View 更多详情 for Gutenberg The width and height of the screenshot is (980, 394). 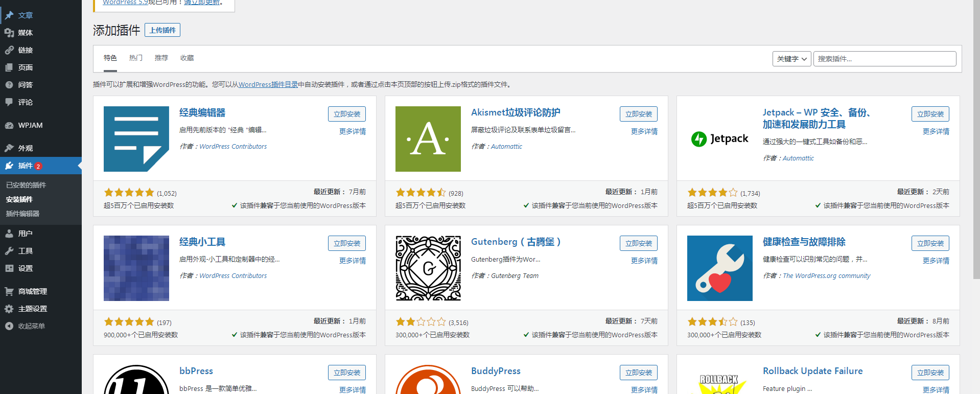coord(644,261)
